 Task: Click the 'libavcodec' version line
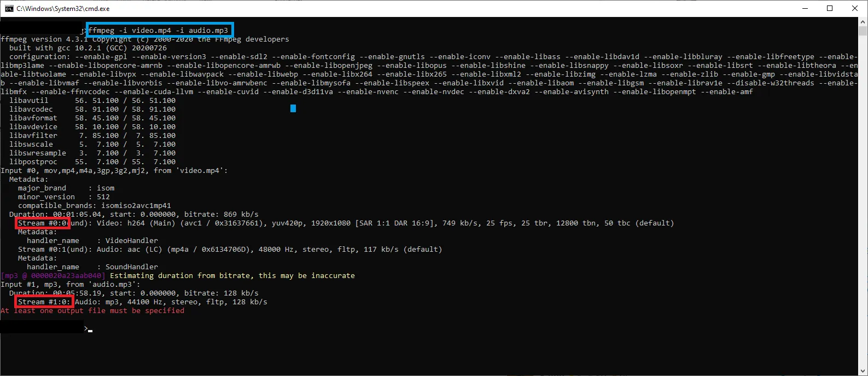tap(92, 109)
